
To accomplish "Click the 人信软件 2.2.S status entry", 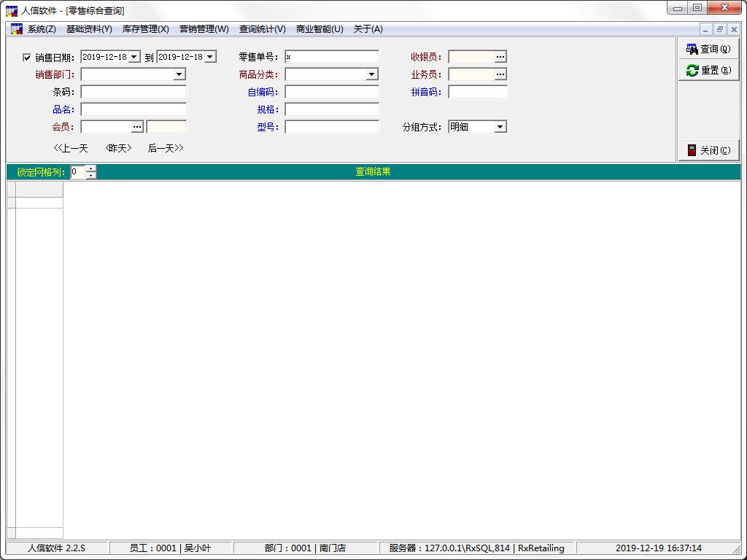I will coord(56,548).
